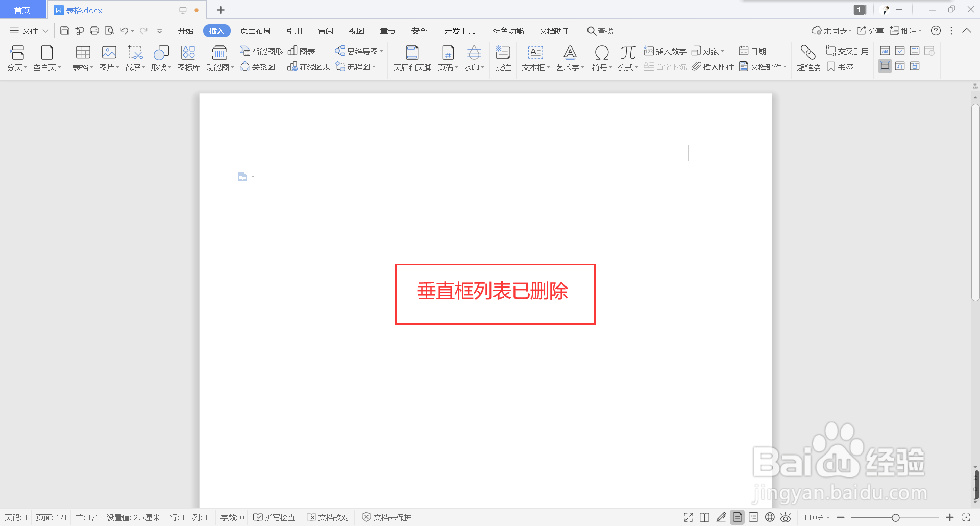Switch to the 引用 ribbon tab
This screenshot has width=980, height=526.
(294, 31)
